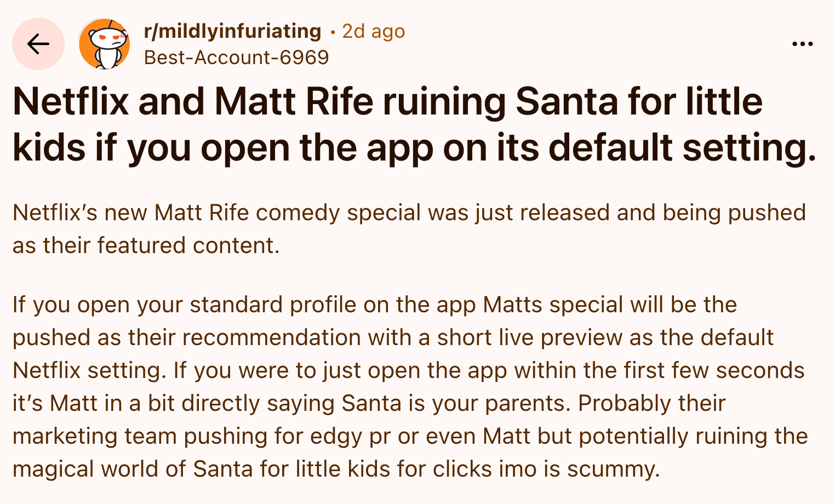Click "featured content." in the first paragraph
This screenshot has width=835, height=504.
(x=188, y=245)
